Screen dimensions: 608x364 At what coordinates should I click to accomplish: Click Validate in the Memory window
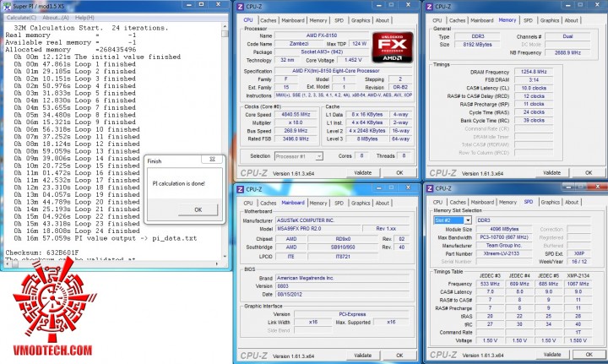551,173
